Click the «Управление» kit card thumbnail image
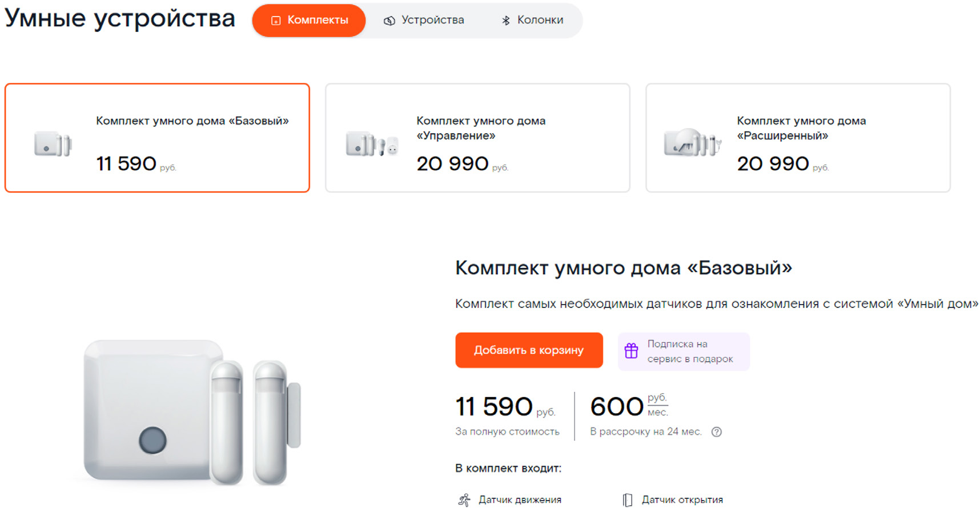 pyautogui.click(x=372, y=144)
